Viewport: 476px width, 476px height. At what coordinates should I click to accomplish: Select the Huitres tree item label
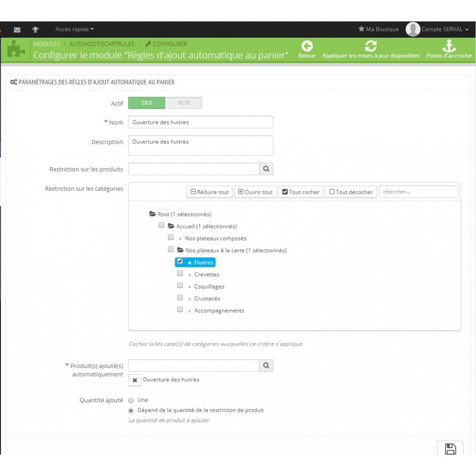point(204,262)
